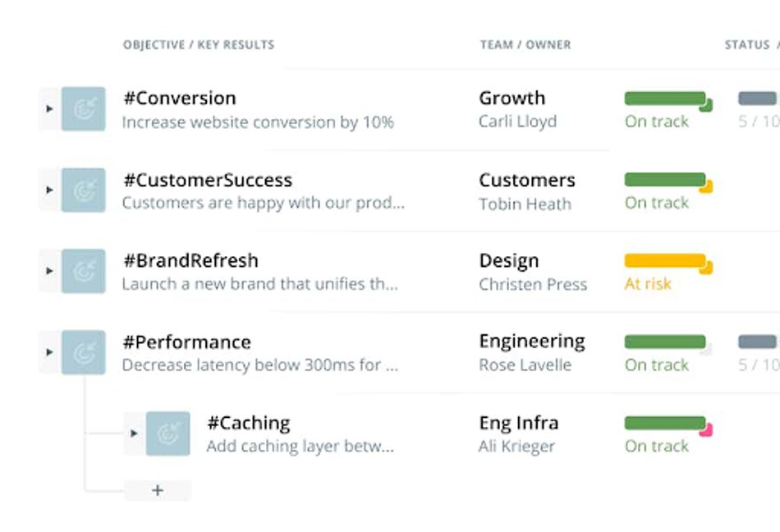Click the gray progress bar for #Performance
Image resolution: width=780 pixels, height=532 pixels.
coord(758,342)
